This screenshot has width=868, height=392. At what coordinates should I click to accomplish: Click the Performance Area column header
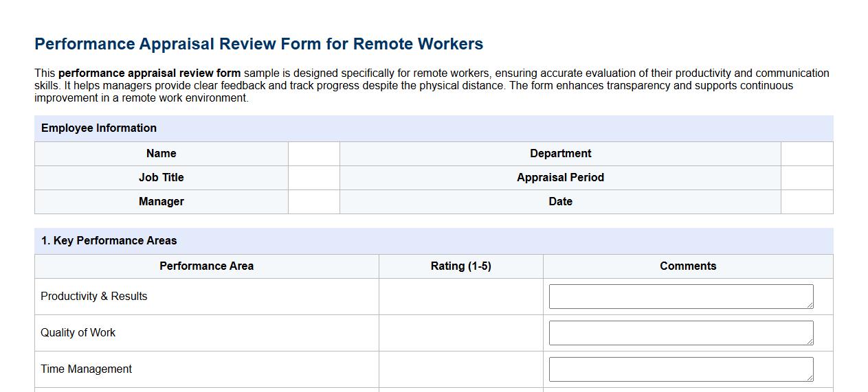pos(207,266)
